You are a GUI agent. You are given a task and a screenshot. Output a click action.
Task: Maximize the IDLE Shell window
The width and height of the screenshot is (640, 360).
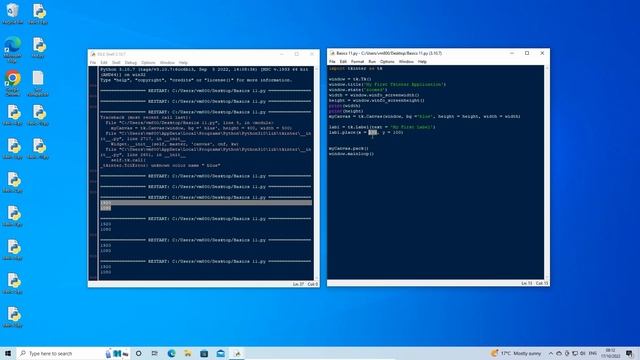click(297, 54)
